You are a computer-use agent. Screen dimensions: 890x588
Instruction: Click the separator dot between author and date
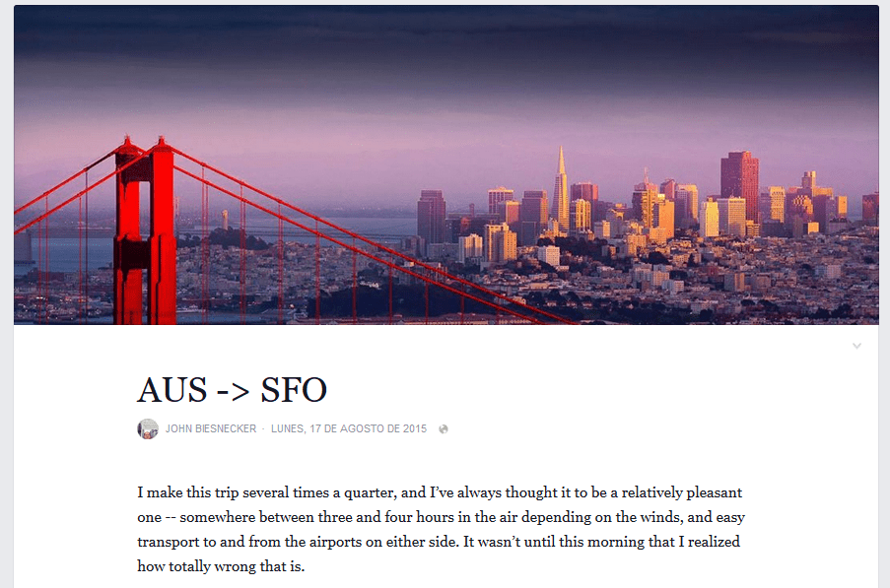(x=263, y=429)
